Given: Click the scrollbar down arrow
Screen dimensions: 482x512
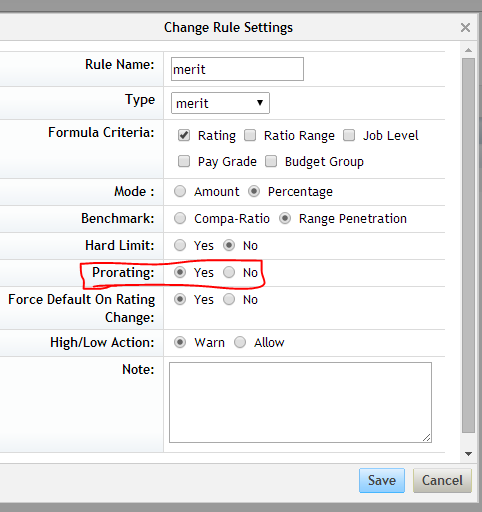Looking at the screenshot, I should tap(468, 454).
